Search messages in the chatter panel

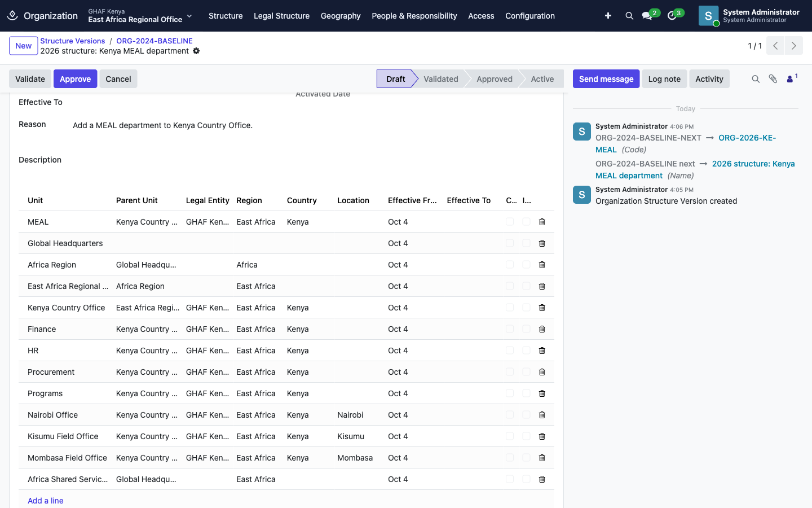756,79
